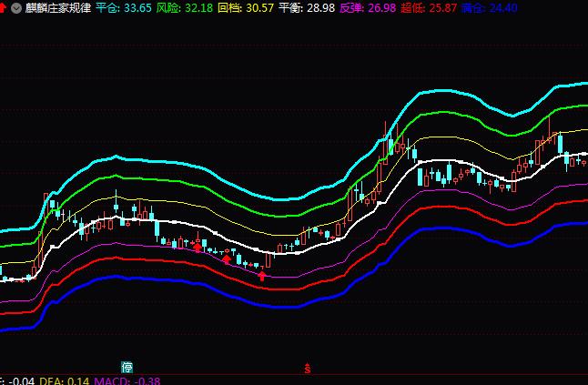Select the white 平衡 28.98 legend label

(x=306, y=7)
